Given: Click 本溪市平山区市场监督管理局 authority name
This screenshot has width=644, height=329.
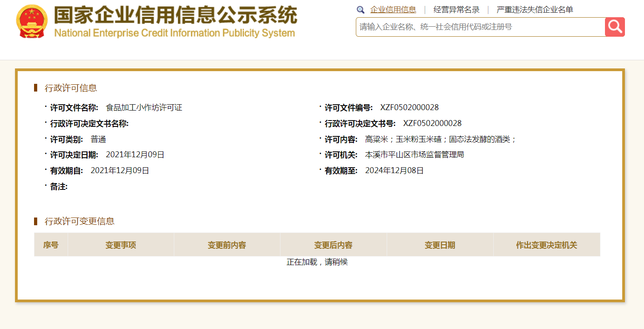Looking at the screenshot, I should click(x=414, y=155).
